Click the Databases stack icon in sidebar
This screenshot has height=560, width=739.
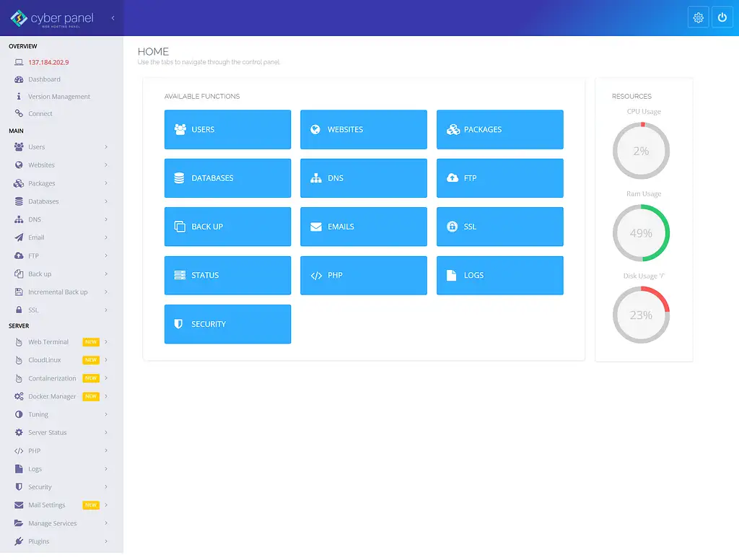[x=19, y=201]
